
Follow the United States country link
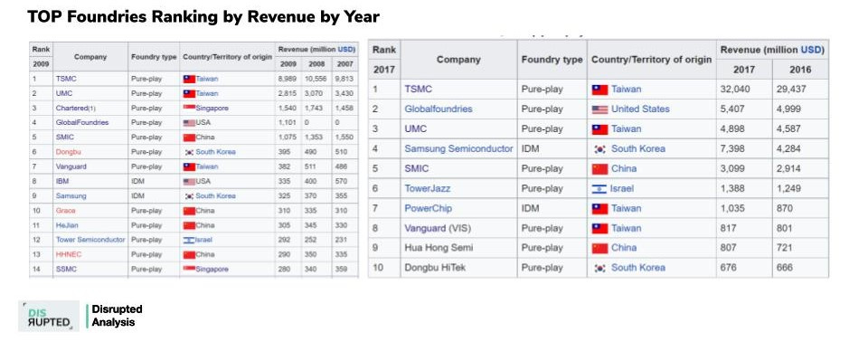(x=640, y=109)
